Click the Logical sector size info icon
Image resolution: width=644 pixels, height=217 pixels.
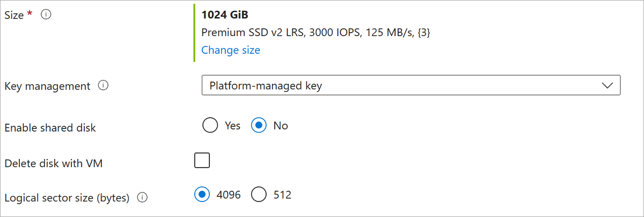[x=142, y=198]
